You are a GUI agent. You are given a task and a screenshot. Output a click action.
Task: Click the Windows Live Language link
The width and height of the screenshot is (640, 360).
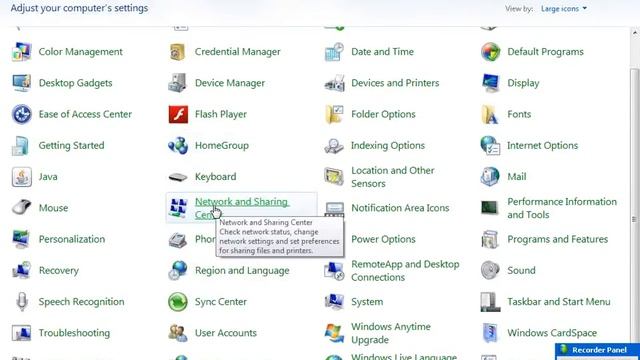coord(404,356)
